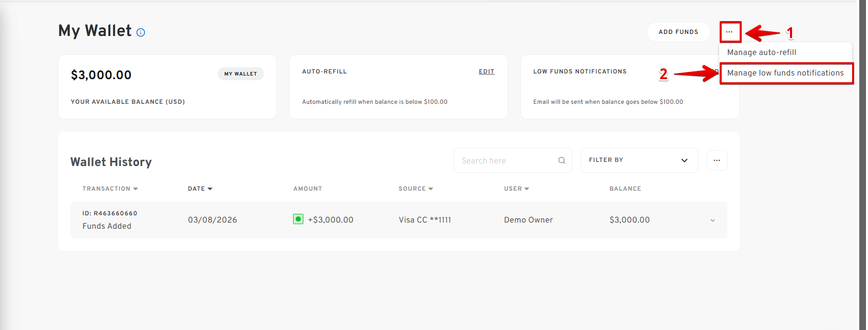
Task: Open the wallet three-dot options menu
Action: (x=729, y=32)
